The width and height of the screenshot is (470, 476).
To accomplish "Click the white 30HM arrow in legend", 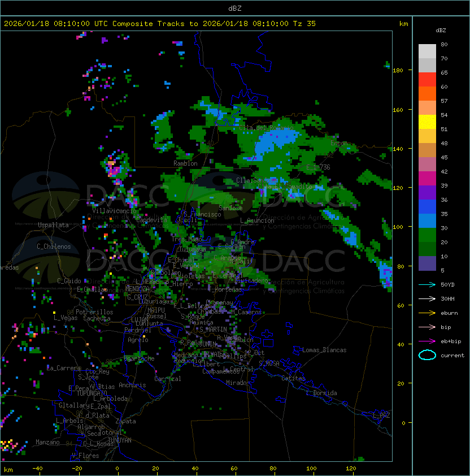I will (x=427, y=298).
